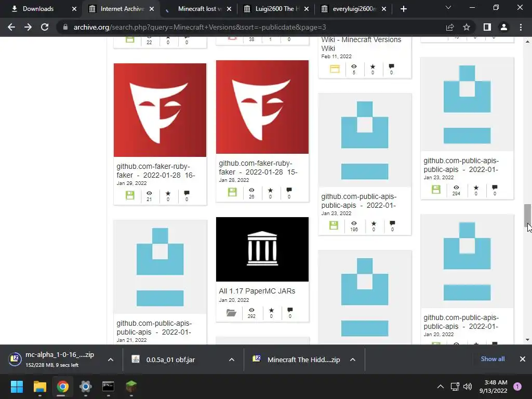The height and width of the screenshot is (399, 532).
Task: Open the All 1.17 PaperMC JARs thumbnail
Action: click(x=262, y=249)
